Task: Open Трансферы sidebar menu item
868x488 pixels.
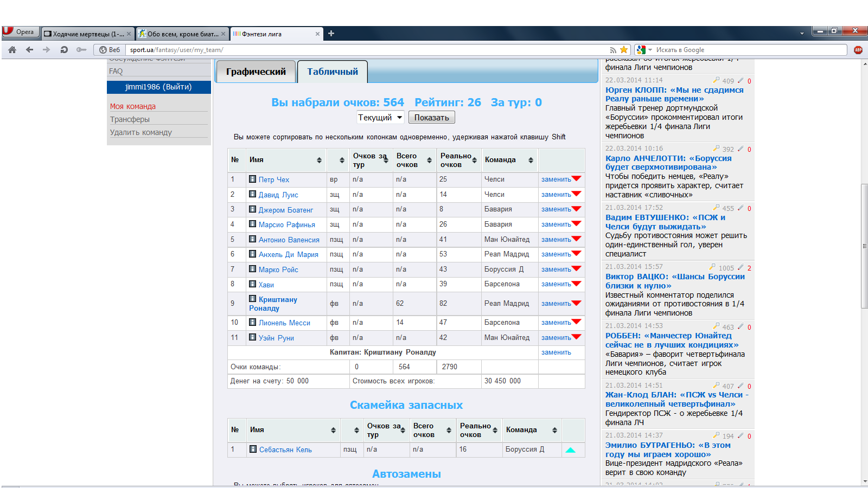Action: point(130,119)
